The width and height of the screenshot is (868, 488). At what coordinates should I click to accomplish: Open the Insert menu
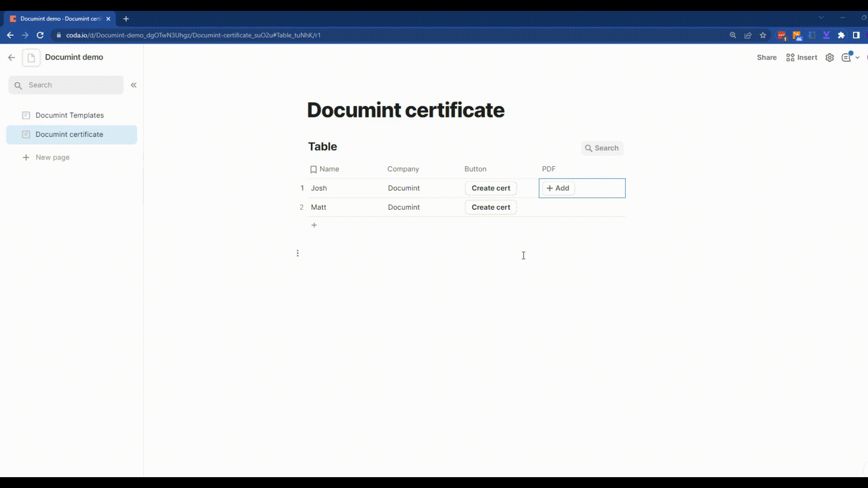(802, 57)
